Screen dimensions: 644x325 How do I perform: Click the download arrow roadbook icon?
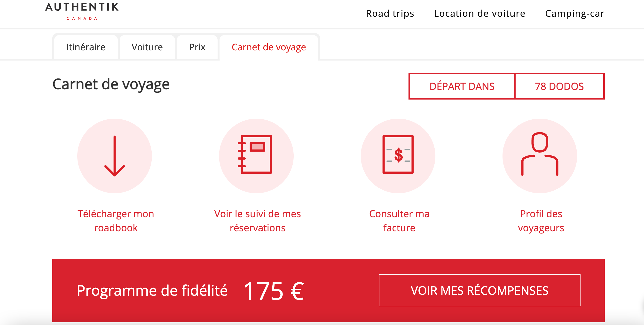pyautogui.click(x=115, y=156)
